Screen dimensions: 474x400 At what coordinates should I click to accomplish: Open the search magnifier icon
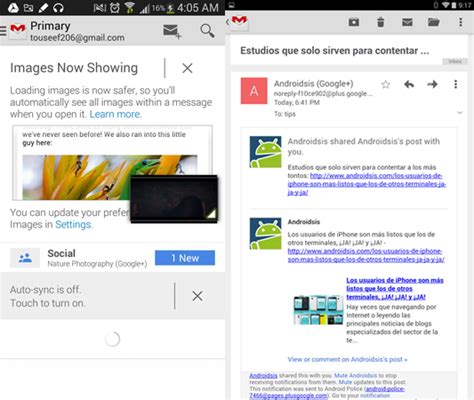tap(207, 31)
